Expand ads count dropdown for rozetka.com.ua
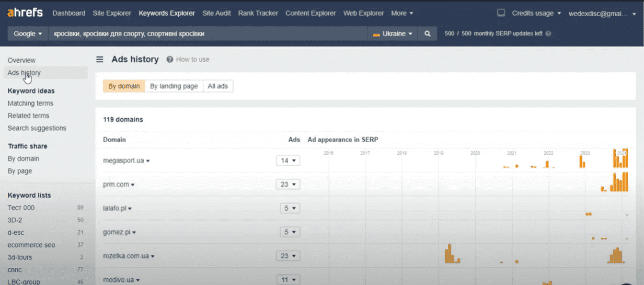This screenshot has width=644, height=285. [288, 256]
